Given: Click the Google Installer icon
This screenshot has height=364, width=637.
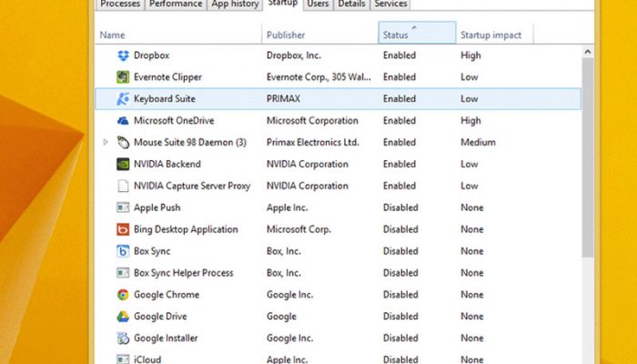Looking at the screenshot, I should 123,338.
